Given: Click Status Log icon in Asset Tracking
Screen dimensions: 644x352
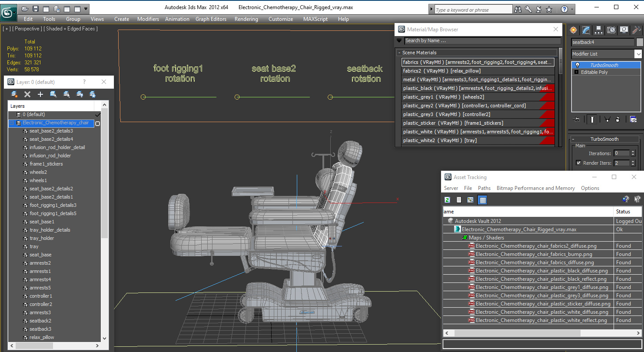Looking at the screenshot, I should pyautogui.click(x=459, y=200).
